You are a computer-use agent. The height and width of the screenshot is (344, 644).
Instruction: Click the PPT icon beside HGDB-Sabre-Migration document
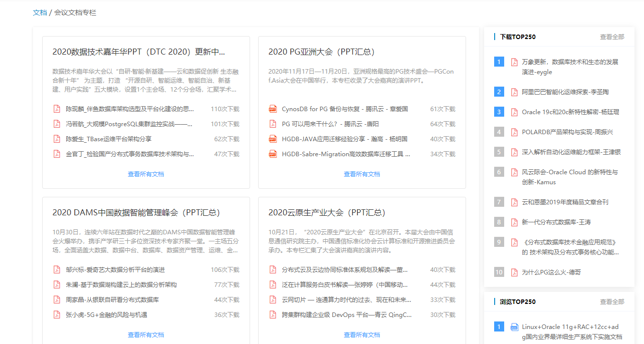[273, 154]
